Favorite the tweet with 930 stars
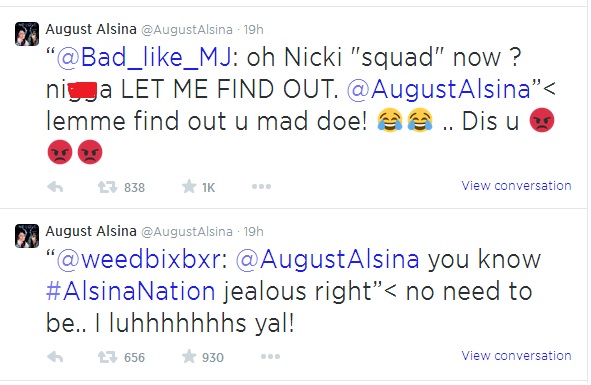Image resolution: width=591 pixels, height=385 pixels. [189, 356]
